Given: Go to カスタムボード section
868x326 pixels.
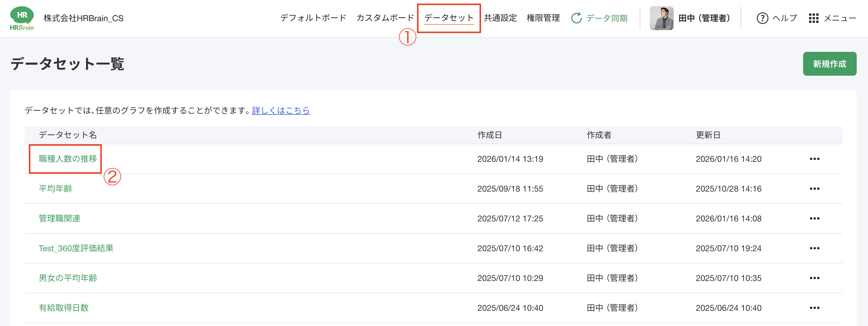Looking at the screenshot, I should [x=385, y=18].
